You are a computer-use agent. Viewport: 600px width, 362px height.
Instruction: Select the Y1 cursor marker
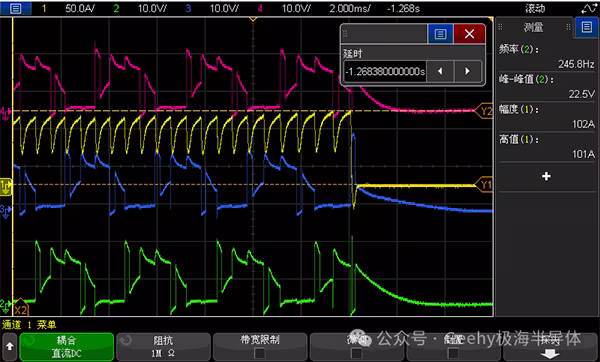pos(484,185)
